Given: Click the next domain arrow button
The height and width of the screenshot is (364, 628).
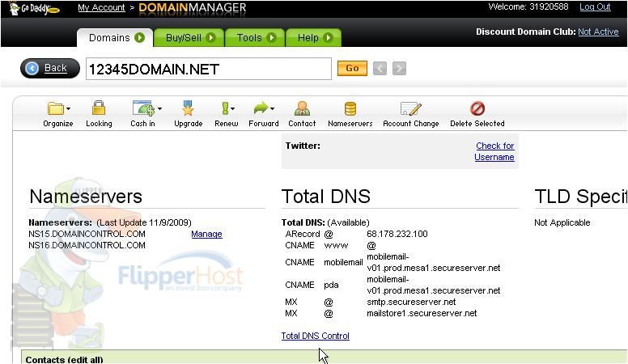Looking at the screenshot, I should (x=399, y=69).
